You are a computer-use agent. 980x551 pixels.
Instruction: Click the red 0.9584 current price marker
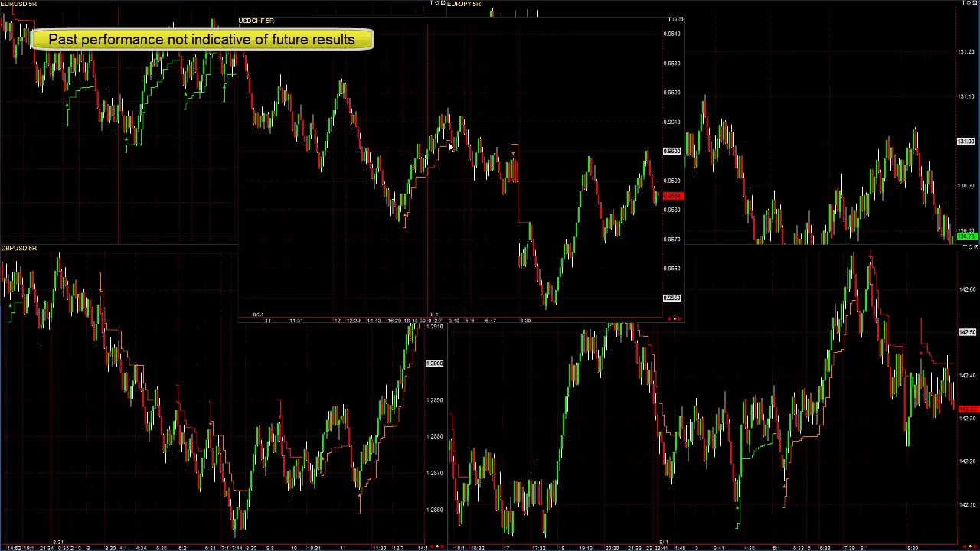coord(672,197)
